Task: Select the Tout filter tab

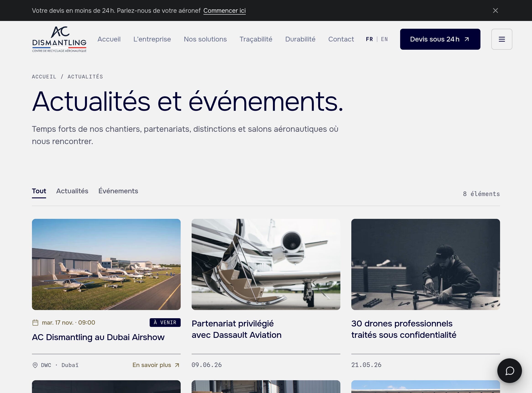Action: click(x=39, y=191)
